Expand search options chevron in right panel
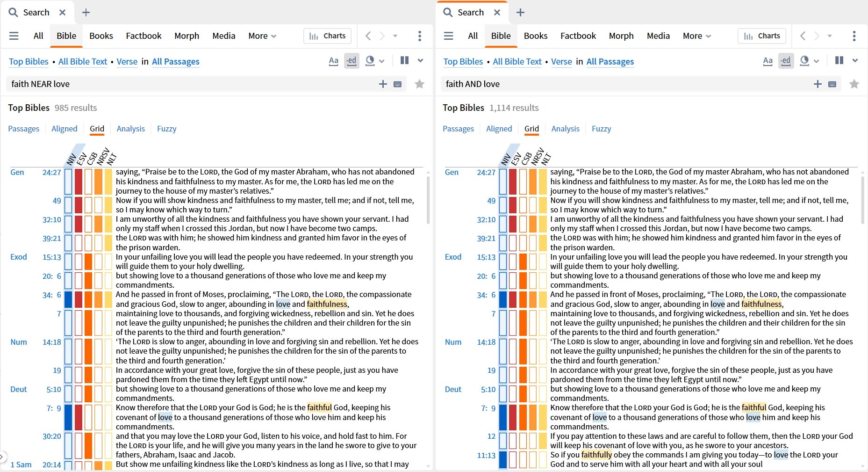The width and height of the screenshot is (868, 472). coord(855,60)
